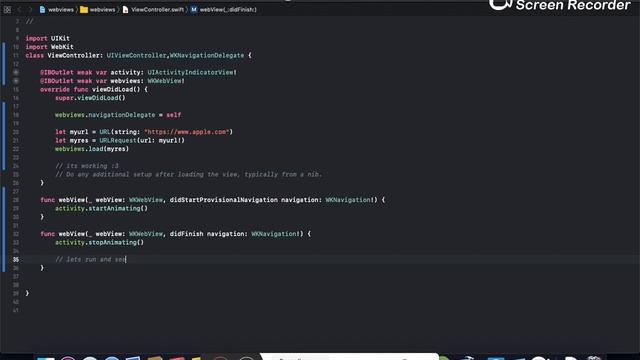Open the webView(_:didFinish:) method breadcrumb
This screenshot has height=360, width=640.
tap(223, 9)
